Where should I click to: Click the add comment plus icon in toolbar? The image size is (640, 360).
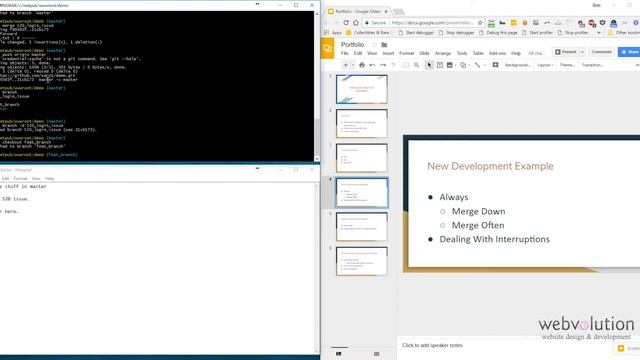click(495, 65)
